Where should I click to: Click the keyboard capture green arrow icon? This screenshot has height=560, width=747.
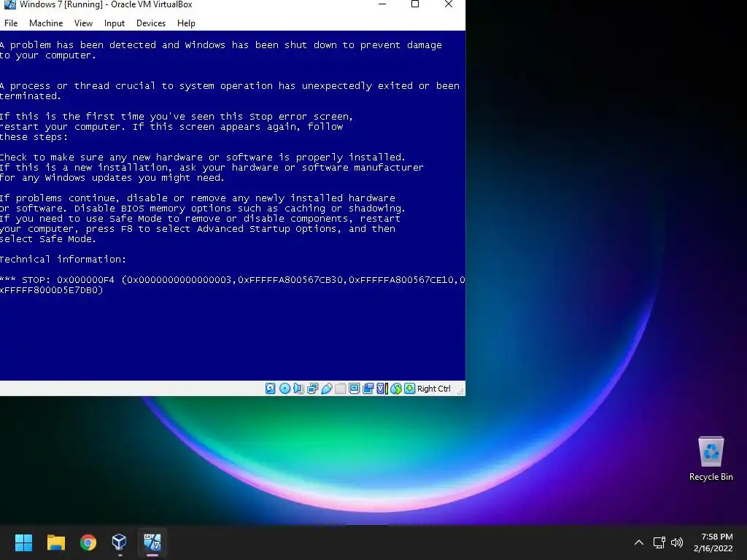pyautogui.click(x=410, y=389)
